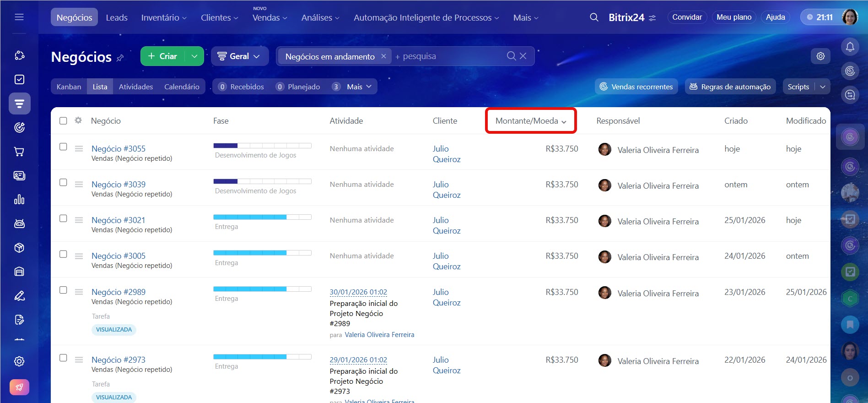Open the bar chart analytics sidebar icon

[x=19, y=200]
